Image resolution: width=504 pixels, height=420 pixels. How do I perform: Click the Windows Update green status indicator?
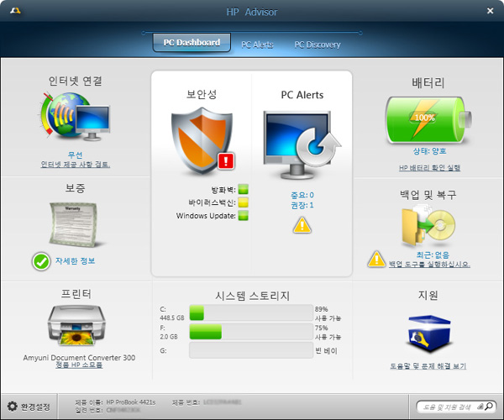pos(244,215)
